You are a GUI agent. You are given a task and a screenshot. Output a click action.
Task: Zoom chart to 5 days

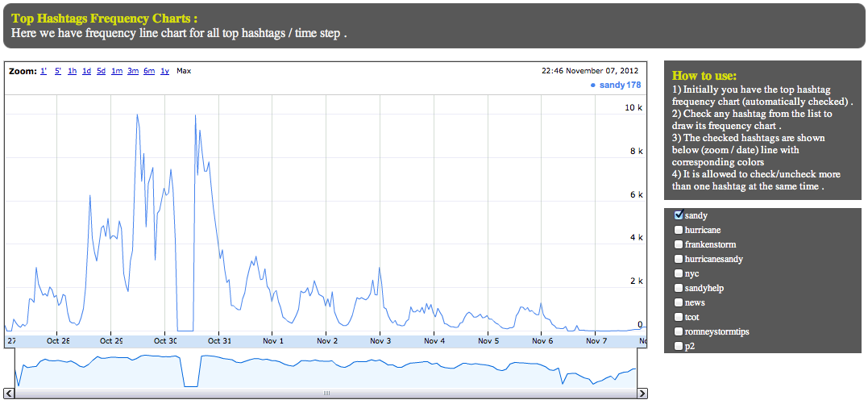pyautogui.click(x=101, y=71)
